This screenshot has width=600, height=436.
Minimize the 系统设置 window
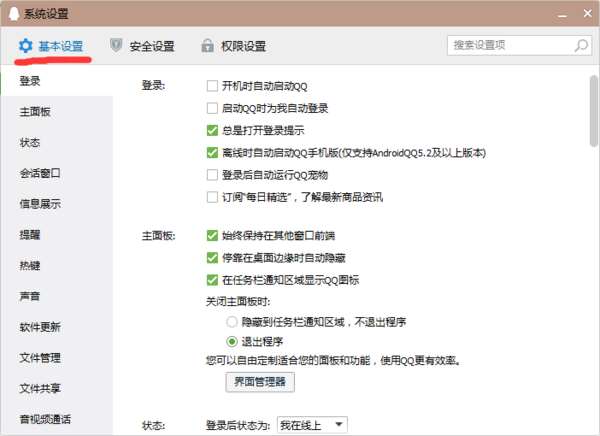coord(562,15)
